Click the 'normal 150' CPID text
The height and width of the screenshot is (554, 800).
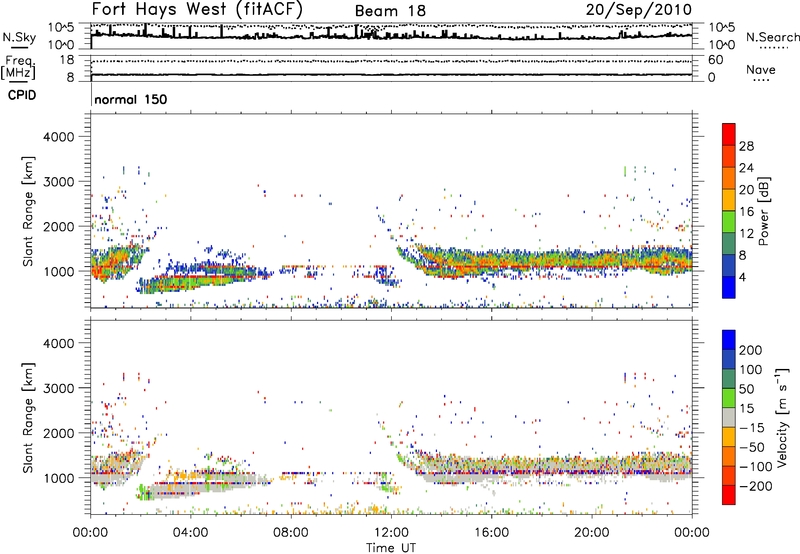131,99
